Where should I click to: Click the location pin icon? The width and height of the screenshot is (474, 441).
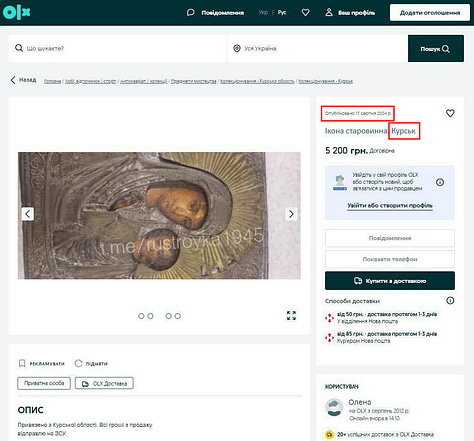point(237,48)
